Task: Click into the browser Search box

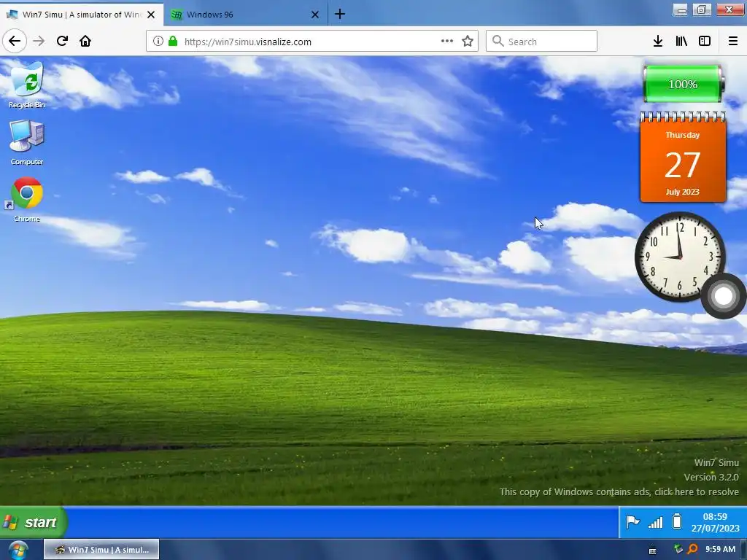Action: tap(541, 41)
